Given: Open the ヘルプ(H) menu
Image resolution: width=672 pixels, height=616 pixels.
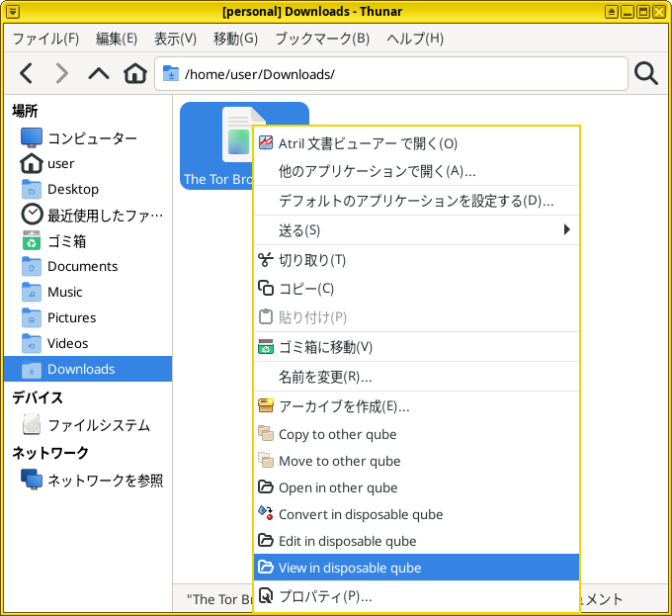Looking at the screenshot, I should click(x=415, y=39).
